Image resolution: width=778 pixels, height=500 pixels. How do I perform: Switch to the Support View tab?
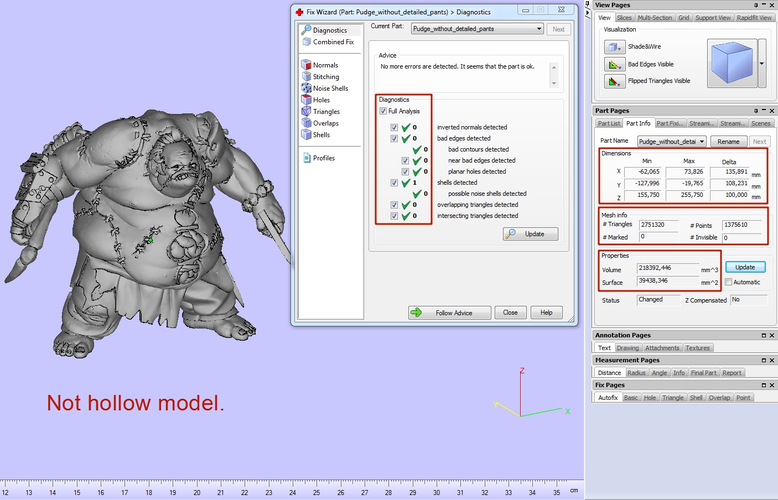click(713, 18)
